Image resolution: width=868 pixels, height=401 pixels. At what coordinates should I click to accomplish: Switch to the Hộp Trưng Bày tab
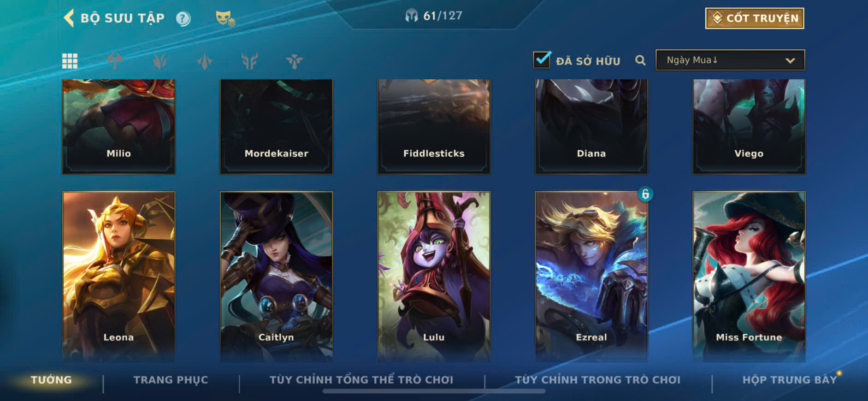point(789,380)
